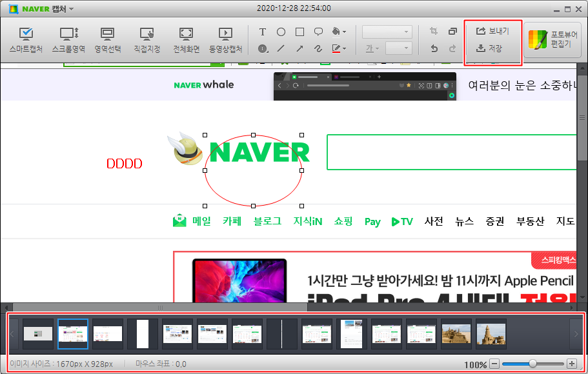588x374 pixels.
Task: Expand the fill color dropdown arrow
Action: point(344,32)
